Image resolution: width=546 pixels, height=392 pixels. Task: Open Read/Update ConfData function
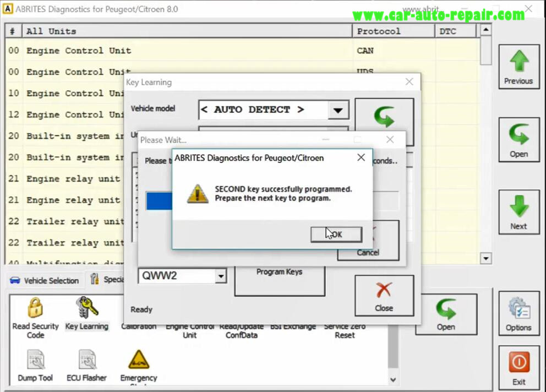[x=241, y=331]
